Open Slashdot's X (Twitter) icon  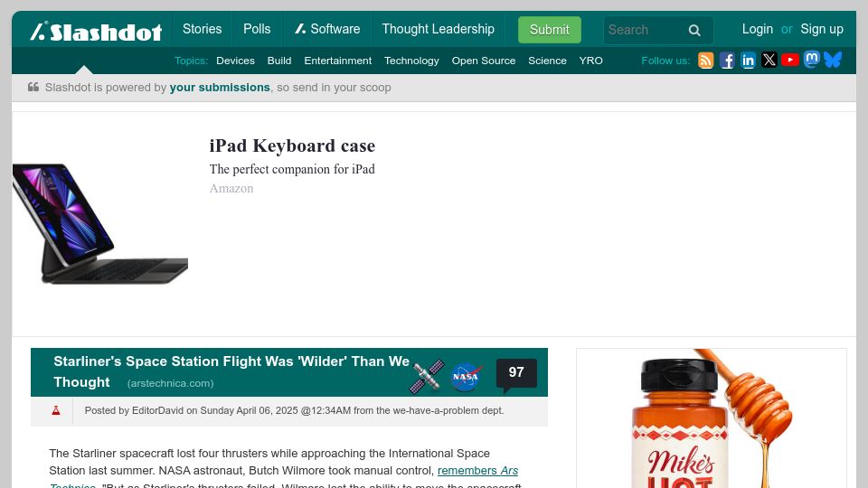[769, 60]
